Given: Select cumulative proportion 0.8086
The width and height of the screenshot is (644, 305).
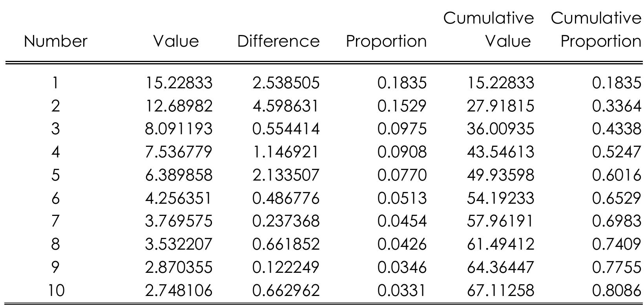Looking at the screenshot, I should click(616, 290).
